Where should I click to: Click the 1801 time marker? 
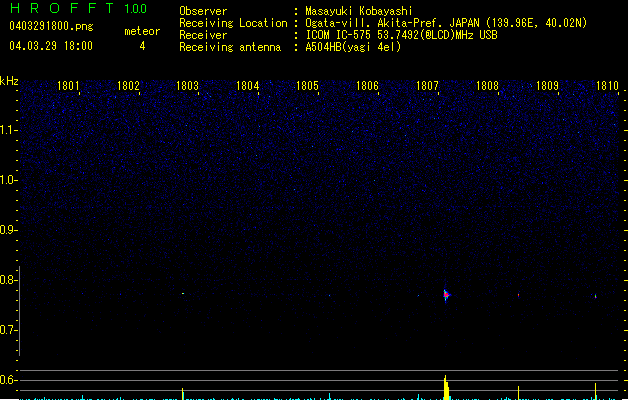click(x=69, y=86)
